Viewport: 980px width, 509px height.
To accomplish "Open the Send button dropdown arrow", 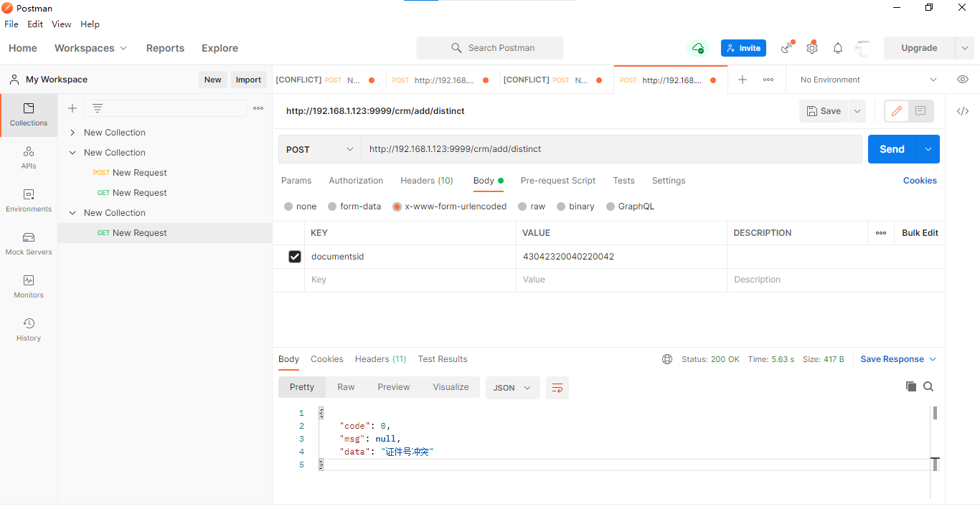I will [928, 149].
